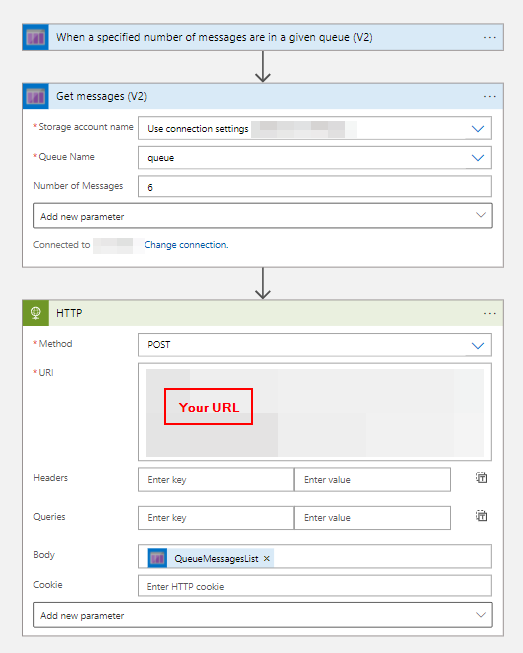Click the Headers label
This screenshot has height=653, width=523.
coord(50,478)
